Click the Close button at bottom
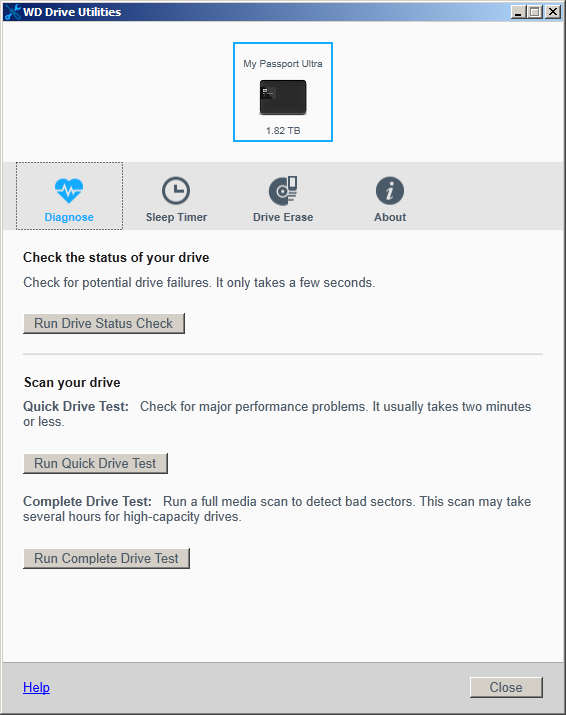Viewport: 566px width, 715px height. tap(506, 687)
